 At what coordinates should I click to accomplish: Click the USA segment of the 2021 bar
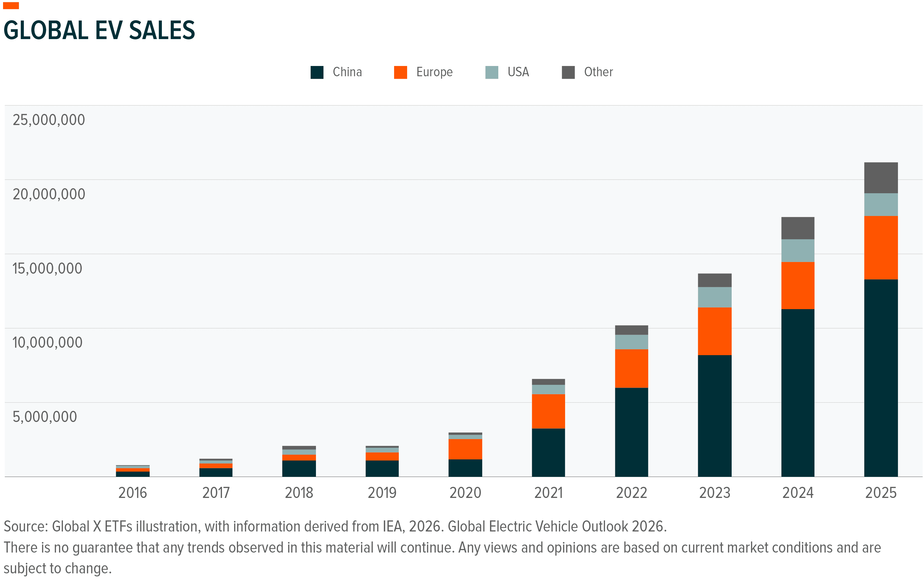click(x=548, y=390)
